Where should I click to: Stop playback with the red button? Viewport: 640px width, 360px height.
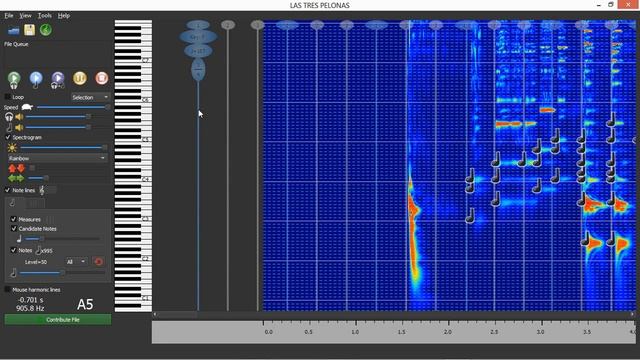tap(102, 78)
